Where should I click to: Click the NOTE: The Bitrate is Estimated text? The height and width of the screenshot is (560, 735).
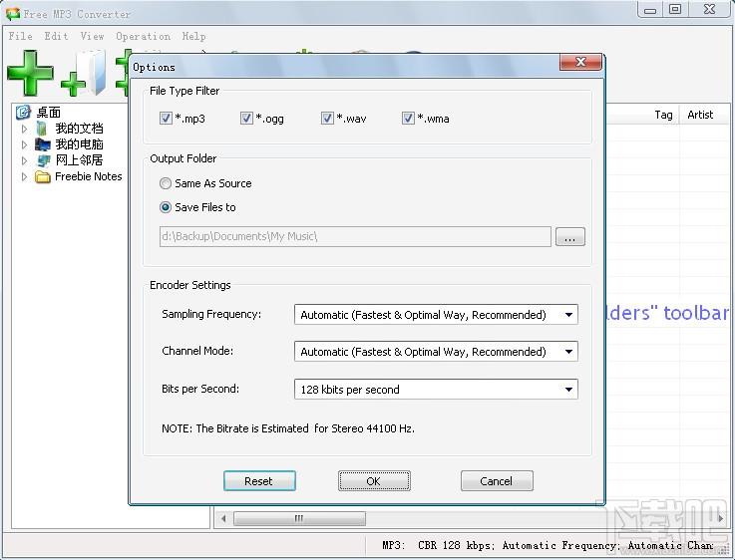pos(288,428)
